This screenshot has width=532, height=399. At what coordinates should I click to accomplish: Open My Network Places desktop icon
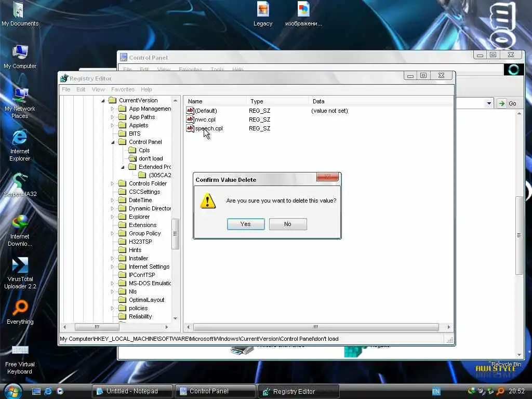(x=20, y=103)
